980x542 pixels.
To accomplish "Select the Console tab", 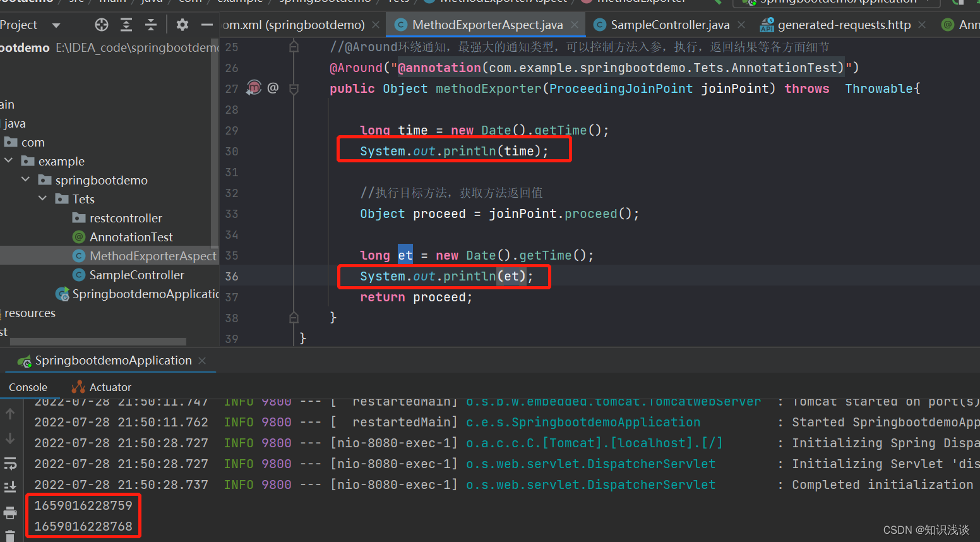I will coord(28,387).
